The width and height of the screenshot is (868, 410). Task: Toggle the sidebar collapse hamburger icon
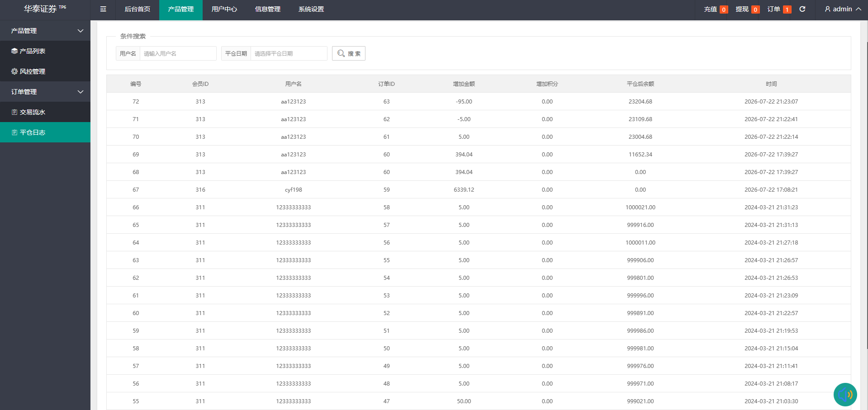tap(103, 9)
